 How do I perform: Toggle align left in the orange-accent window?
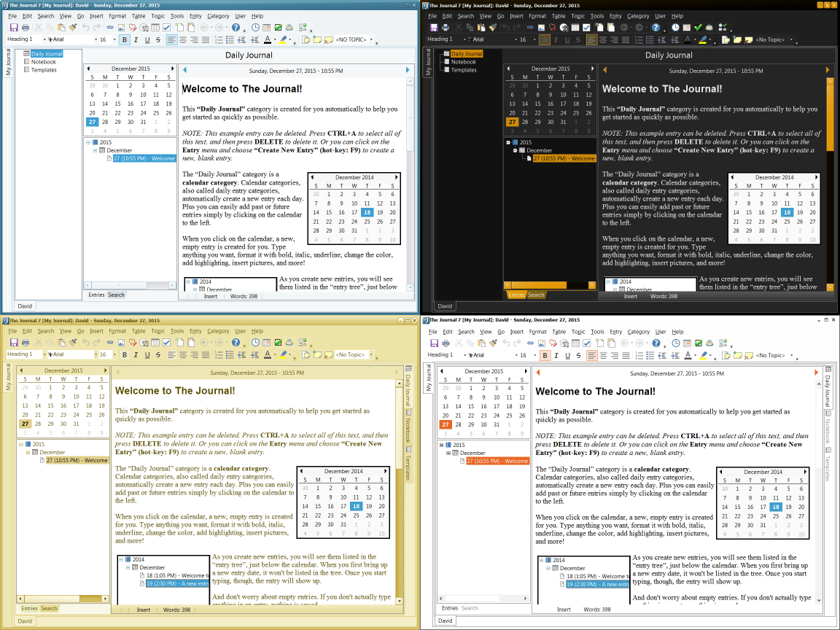(x=592, y=355)
